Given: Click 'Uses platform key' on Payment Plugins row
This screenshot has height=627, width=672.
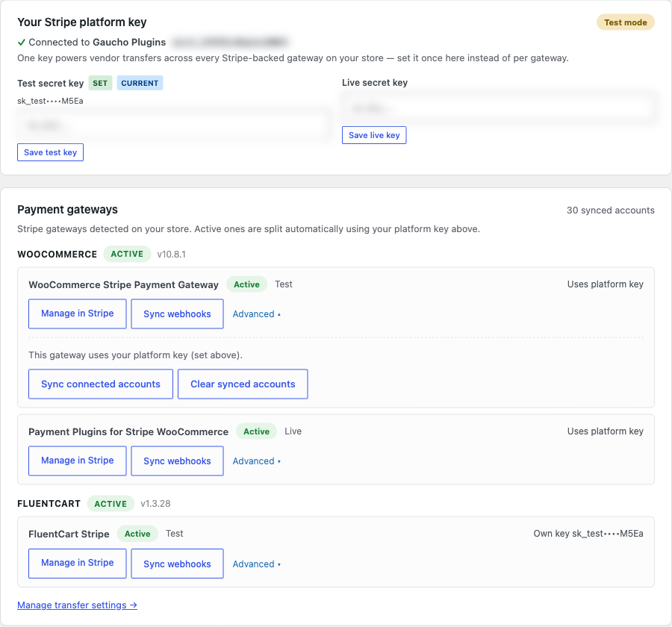Looking at the screenshot, I should pos(605,431).
